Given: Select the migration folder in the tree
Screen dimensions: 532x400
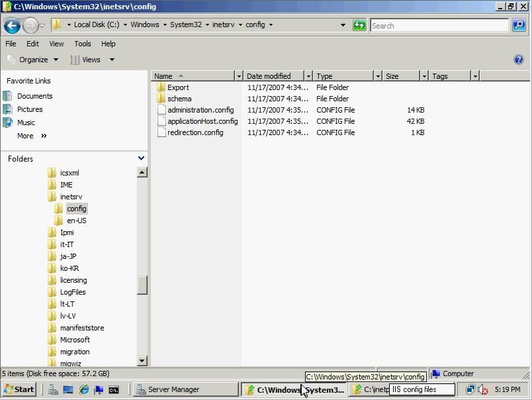Looking at the screenshot, I should (x=75, y=352).
